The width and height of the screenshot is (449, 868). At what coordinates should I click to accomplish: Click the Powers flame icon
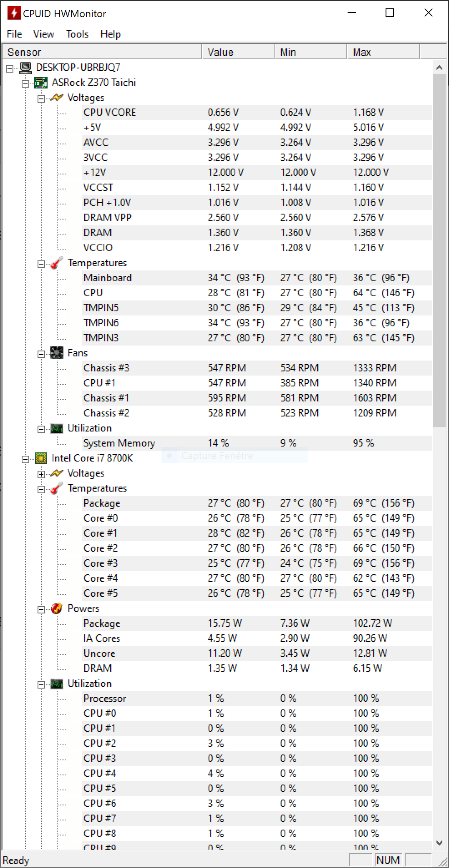(57, 608)
